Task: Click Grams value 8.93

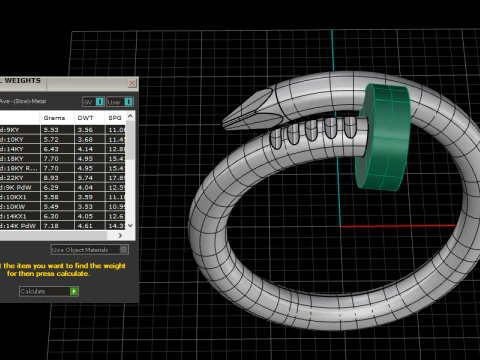Action: [x=51, y=178]
